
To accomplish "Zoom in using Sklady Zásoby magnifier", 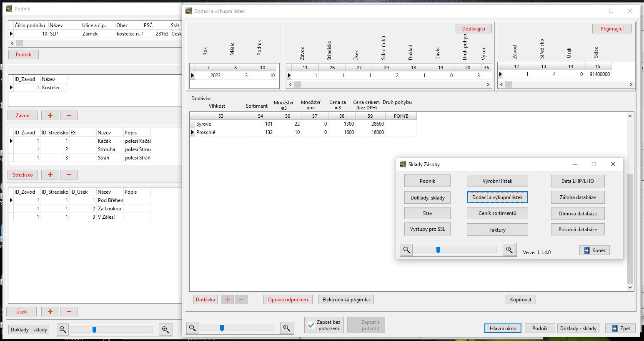I will tap(509, 250).
